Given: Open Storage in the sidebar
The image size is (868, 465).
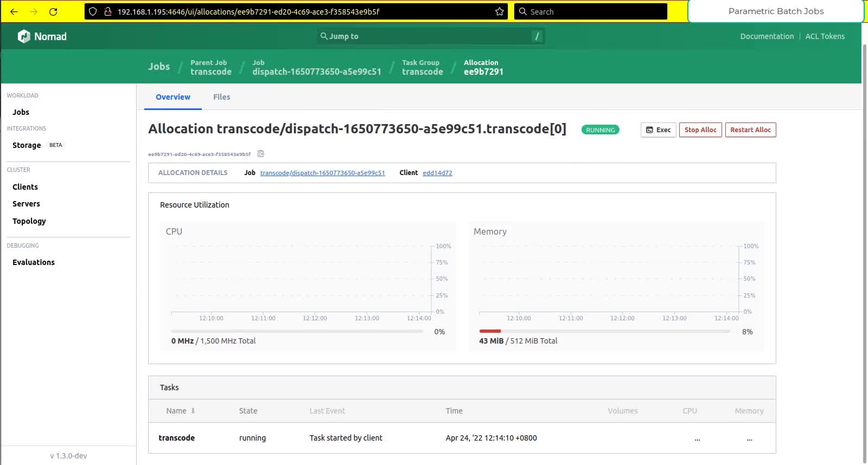Looking at the screenshot, I should [x=27, y=145].
